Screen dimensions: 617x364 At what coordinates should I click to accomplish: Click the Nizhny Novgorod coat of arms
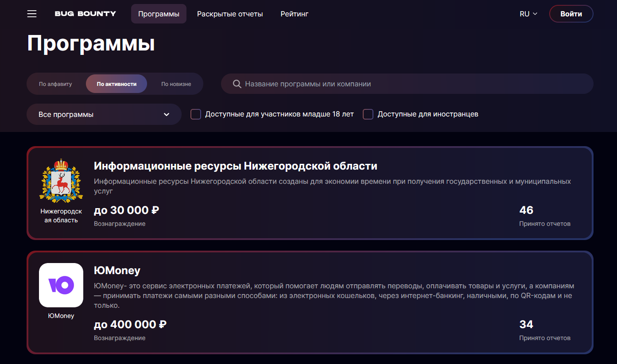61,181
